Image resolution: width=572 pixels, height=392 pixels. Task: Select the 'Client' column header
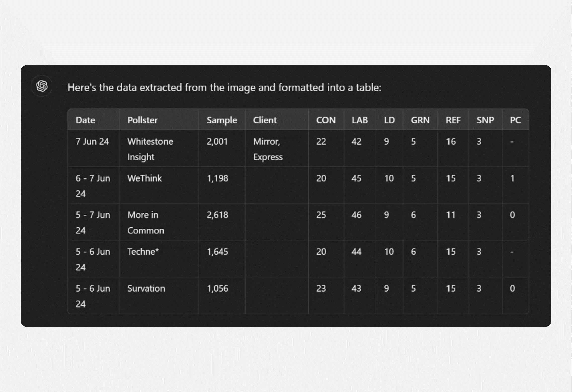coord(265,120)
